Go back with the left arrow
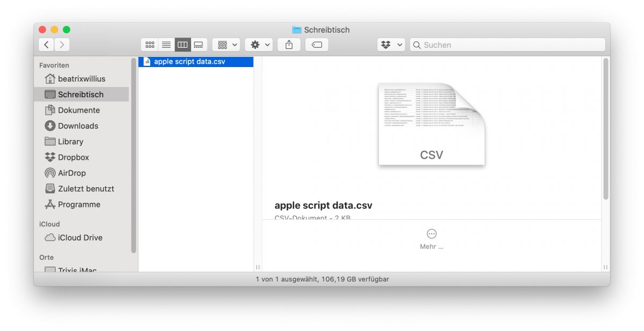 [47, 45]
